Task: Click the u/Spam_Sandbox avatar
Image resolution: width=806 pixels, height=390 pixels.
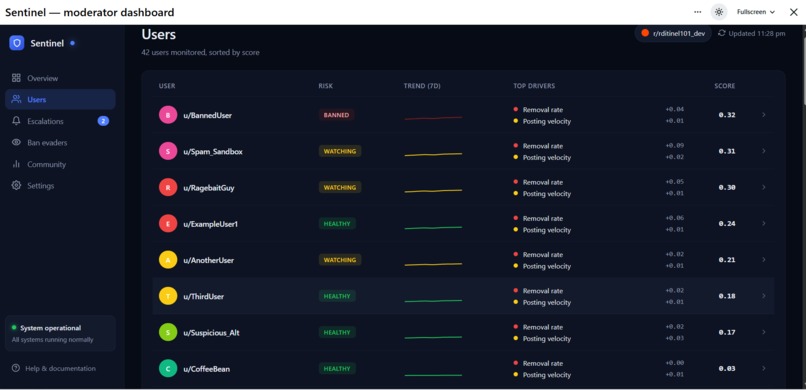Action: point(168,152)
